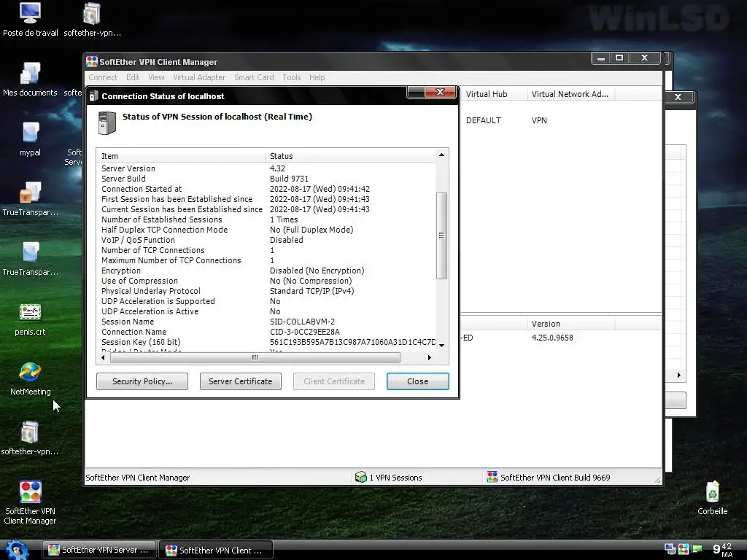Open the Connect menu
The width and height of the screenshot is (747, 560).
tap(103, 77)
